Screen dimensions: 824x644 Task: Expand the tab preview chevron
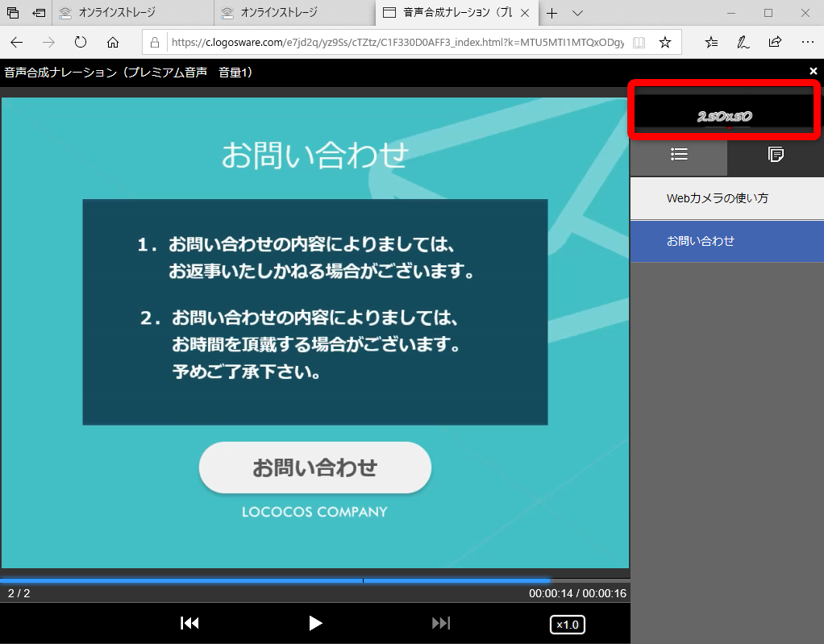pyautogui.click(x=577, y=13)
